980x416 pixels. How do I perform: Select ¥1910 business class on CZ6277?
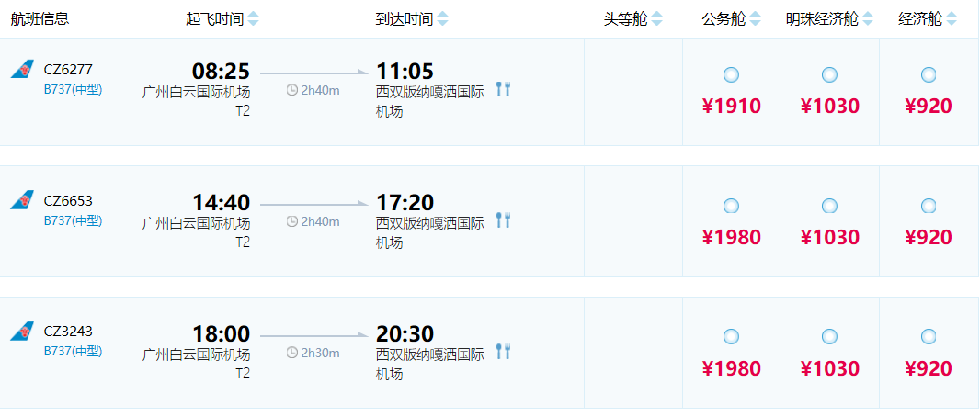point(731,74)
